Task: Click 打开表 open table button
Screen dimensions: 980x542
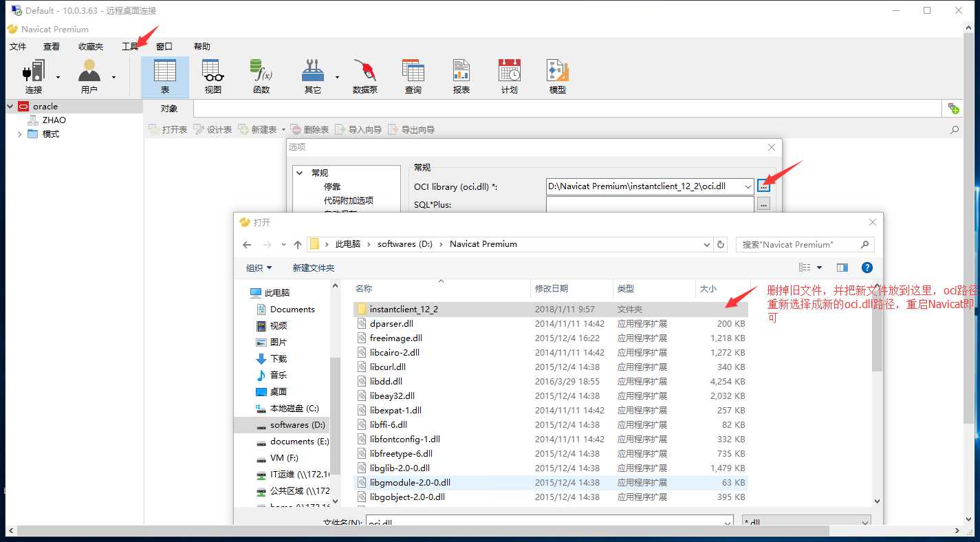Action: pos(168,129)
